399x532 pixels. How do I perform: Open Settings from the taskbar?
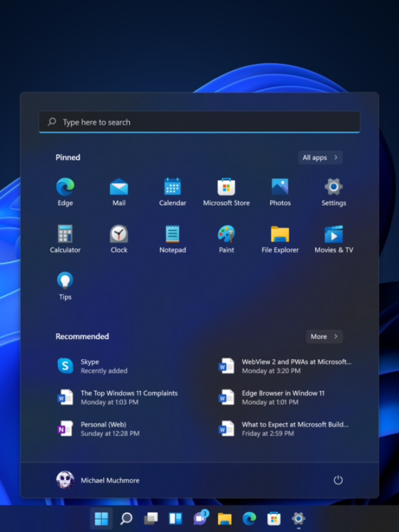point(298,519)
